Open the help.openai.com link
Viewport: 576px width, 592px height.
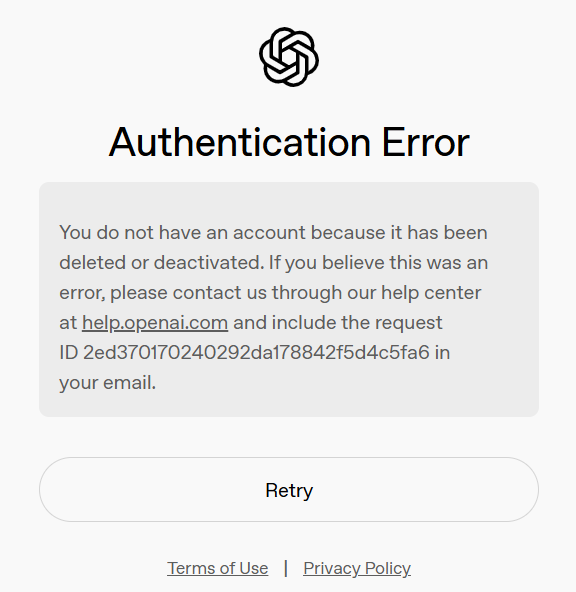(x=155, y=323)
